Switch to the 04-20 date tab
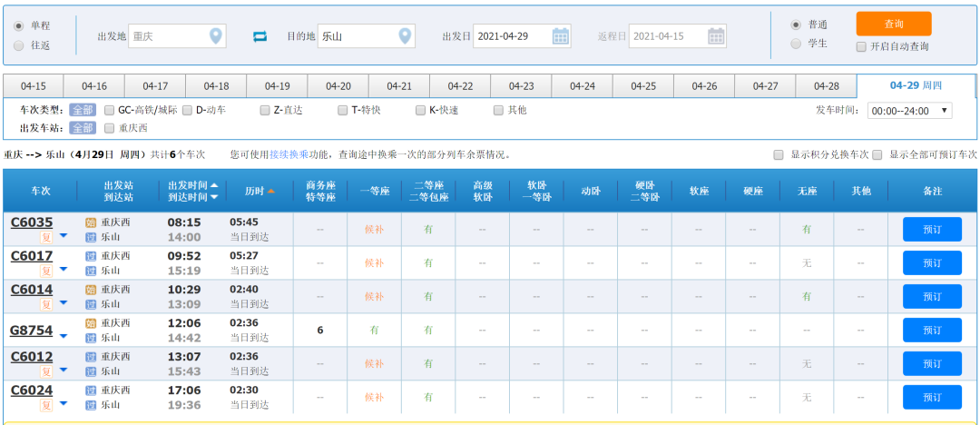Viewport: 980px width, 425px height. (x=338, y=86)
